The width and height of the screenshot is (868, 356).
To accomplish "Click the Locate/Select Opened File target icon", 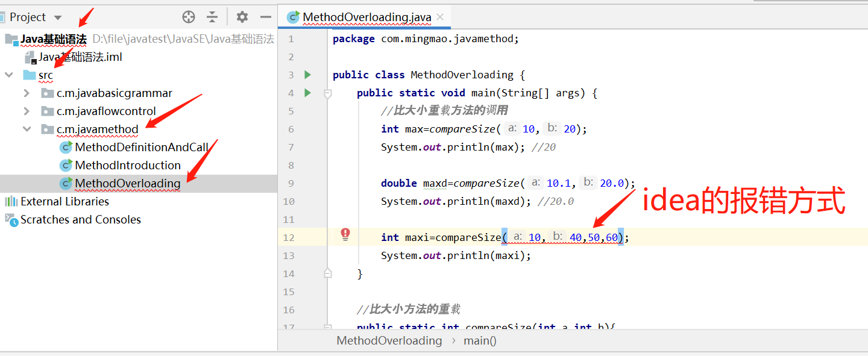I will [189, 17].
